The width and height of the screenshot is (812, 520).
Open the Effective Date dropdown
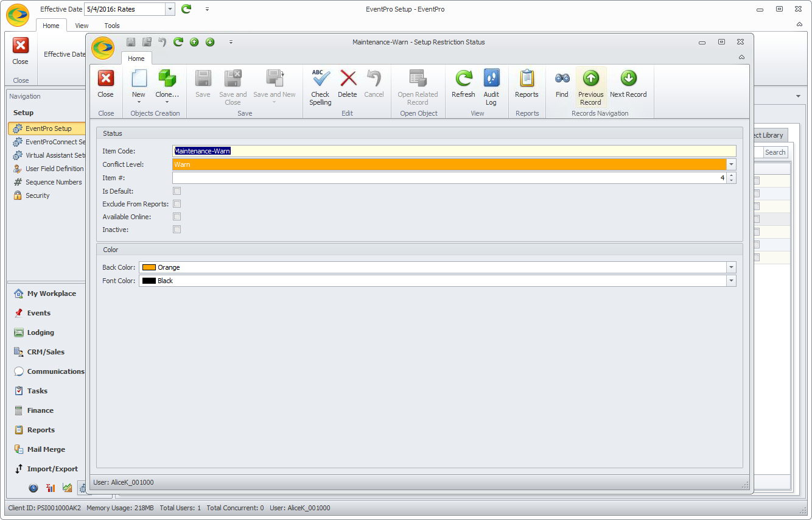coord(170,9)
